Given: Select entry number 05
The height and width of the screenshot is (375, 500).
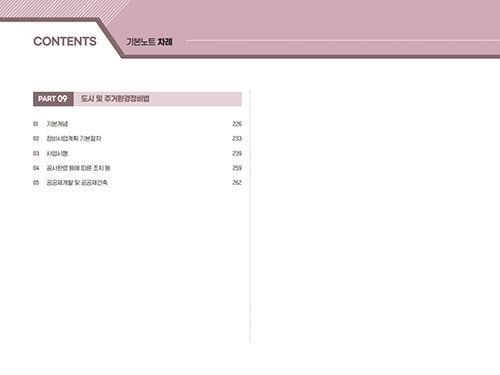Looking at the screenshot, I should (36, 183).
